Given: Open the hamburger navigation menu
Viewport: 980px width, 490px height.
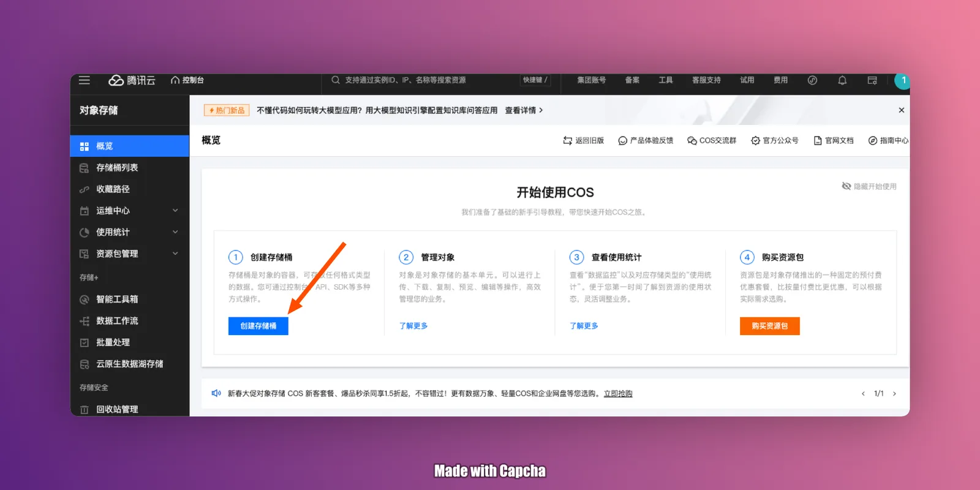Looking at the screenshot, I should point(85,80).
